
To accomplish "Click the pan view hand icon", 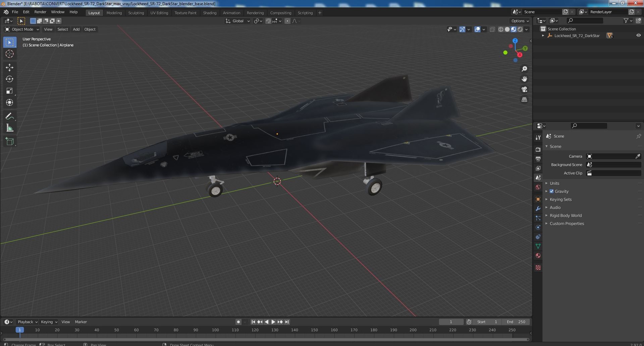I will [x=524, y=79].
